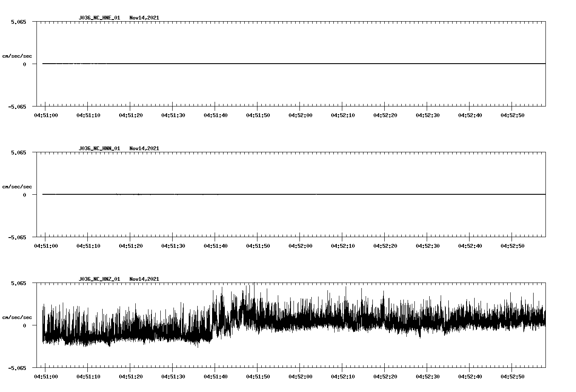576x392 pixels.
Task: Click the 5.065 upper limit on HNN axis
Action: click(19, 152)
